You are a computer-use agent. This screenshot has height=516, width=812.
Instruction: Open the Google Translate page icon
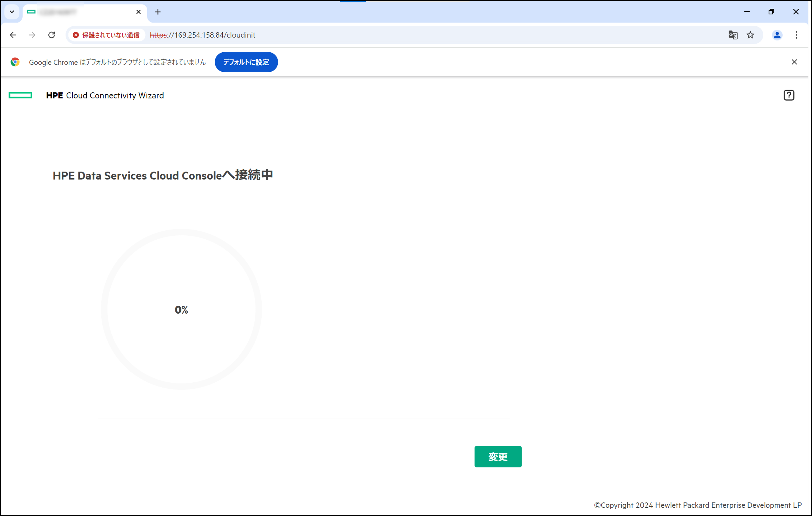pyautogui.click(x=733, y=35)
